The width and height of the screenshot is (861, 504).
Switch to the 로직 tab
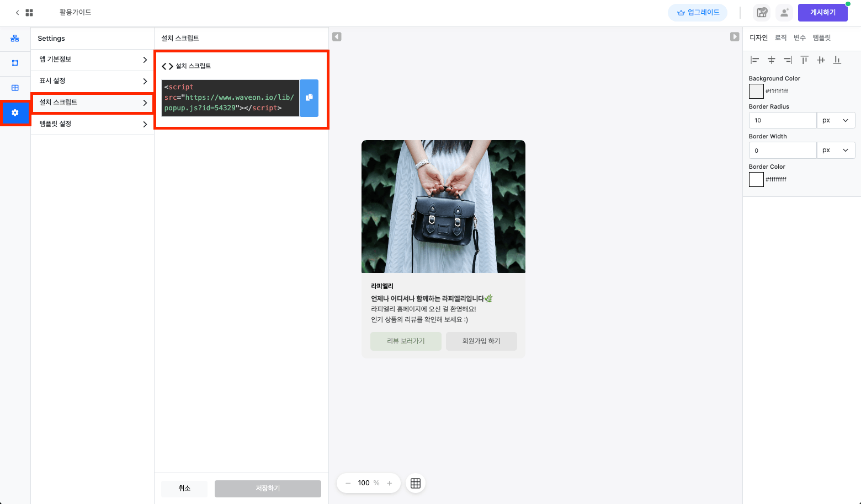click(780, 37)
